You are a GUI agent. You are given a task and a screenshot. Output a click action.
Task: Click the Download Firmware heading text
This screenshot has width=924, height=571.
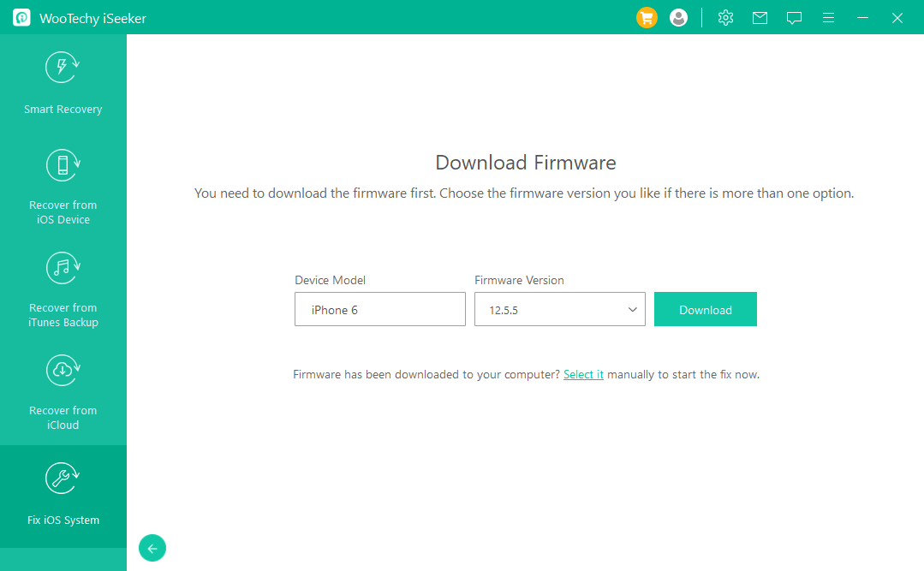pos(525,163)
